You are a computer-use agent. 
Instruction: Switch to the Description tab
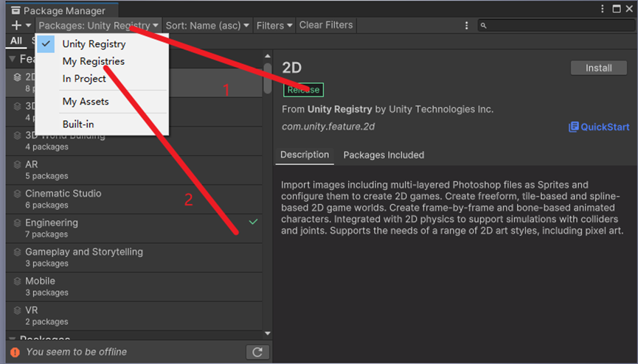tap(305, 155)
